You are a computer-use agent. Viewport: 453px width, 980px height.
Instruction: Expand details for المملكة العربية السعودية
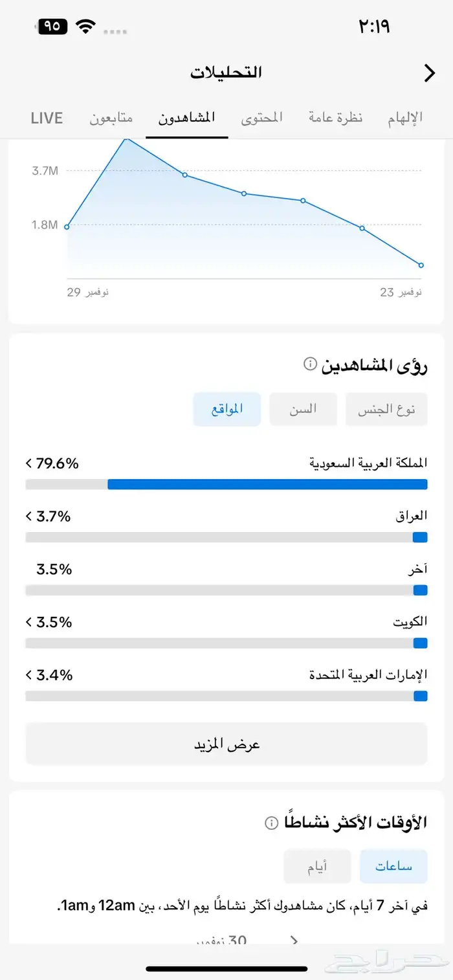coord(27,463)
